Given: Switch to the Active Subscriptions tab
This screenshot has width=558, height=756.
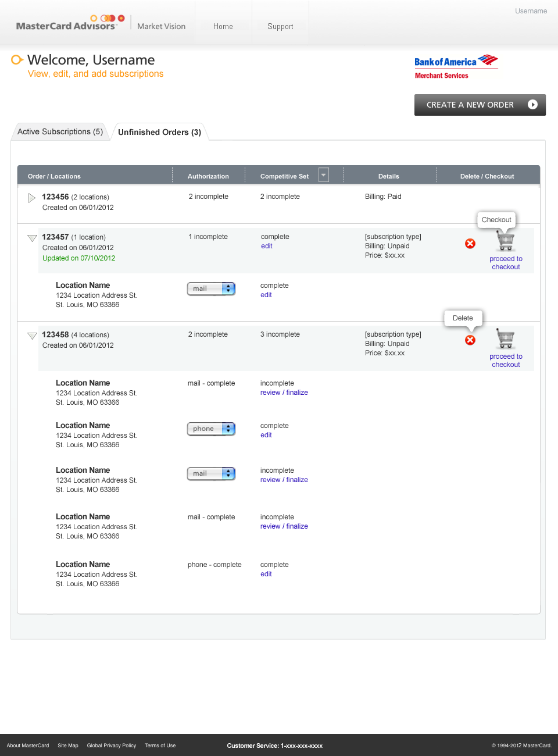Looking at the screenshot, I should 60,132.
